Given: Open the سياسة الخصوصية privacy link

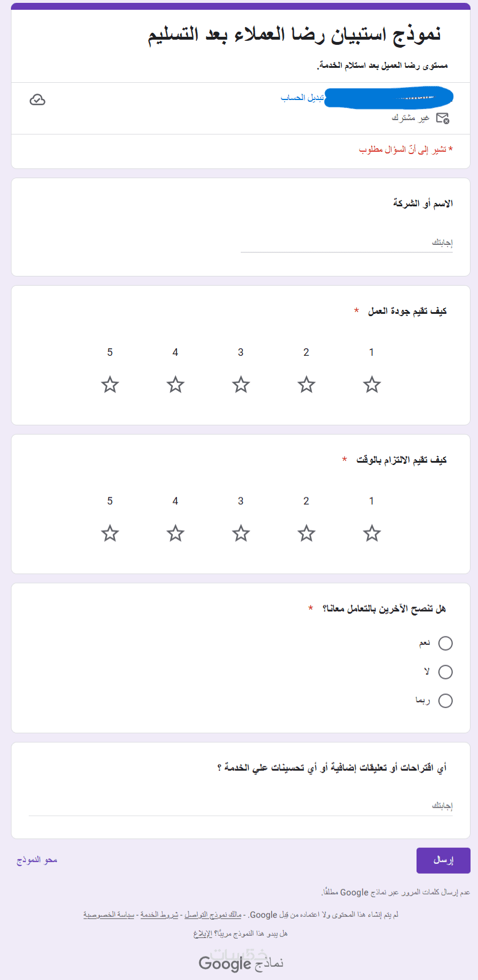Looking at the screenshot, I should pos(109,914).
